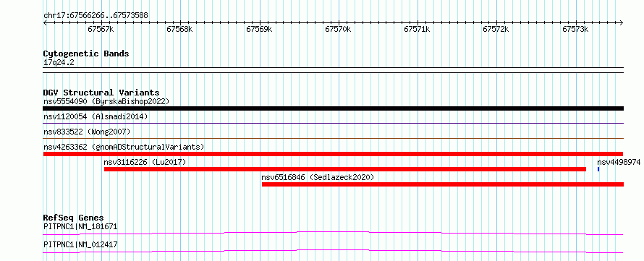Screen dimensions: 644x261
Task: Click the left arrowhead of the ruler
Action: click(x=45, y=22)
